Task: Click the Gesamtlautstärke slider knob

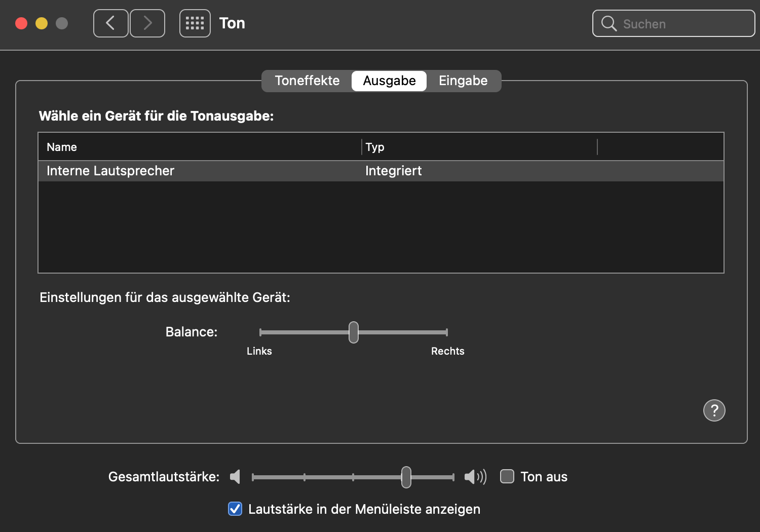Action: click(406, 477)
